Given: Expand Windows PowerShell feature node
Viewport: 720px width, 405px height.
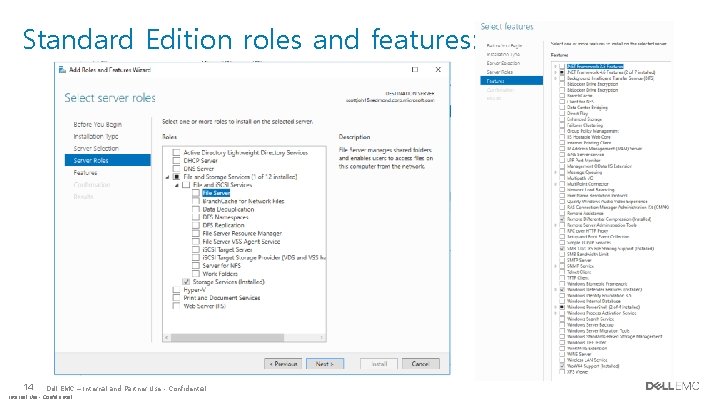Looking at the screenshot, I should tap(555, 307).
